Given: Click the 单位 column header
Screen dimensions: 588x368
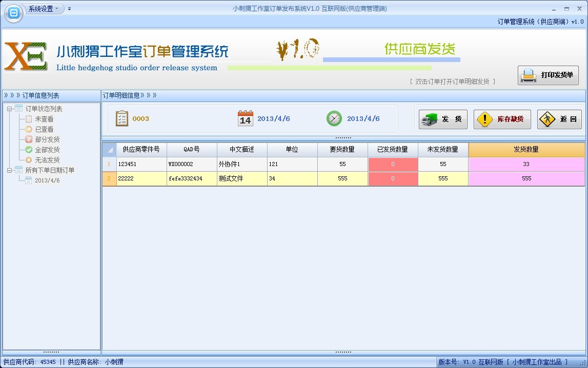Looking at the screenshot, I should click(292, 150).
